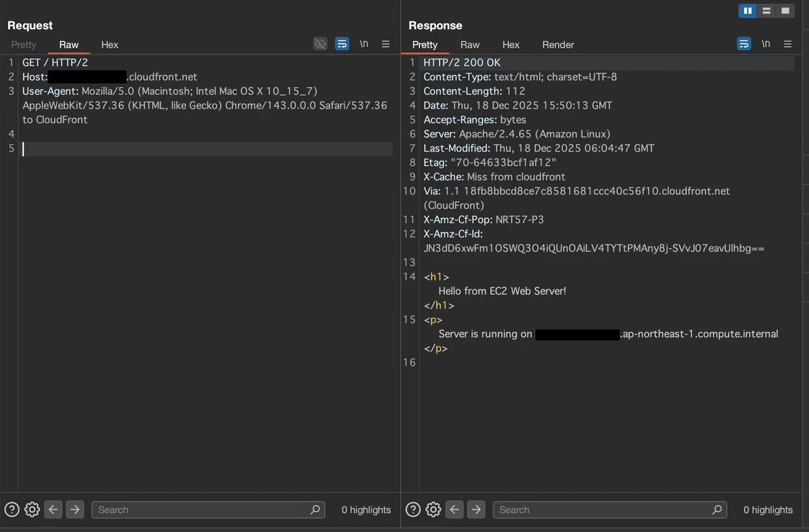The width and height of the screenshot is (809, 532).
Task: Click "HTTP/2 200 OK" status line
Action: click(462, 63)
